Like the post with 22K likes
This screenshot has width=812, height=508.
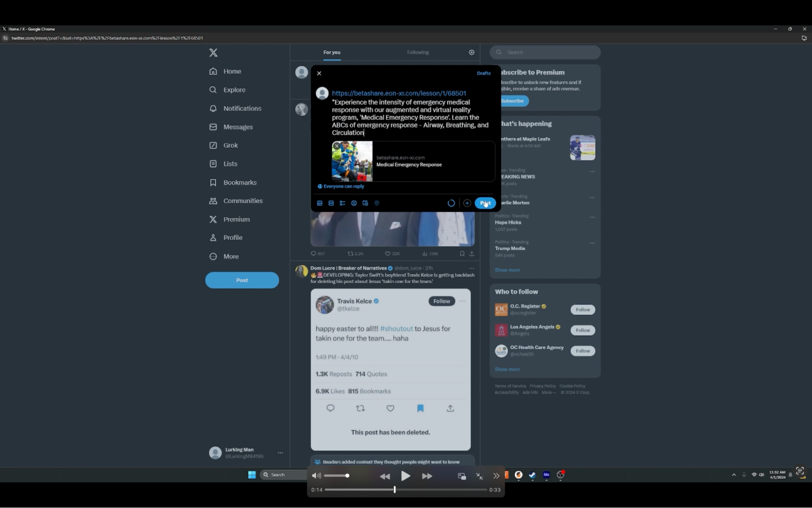[388, 254]
